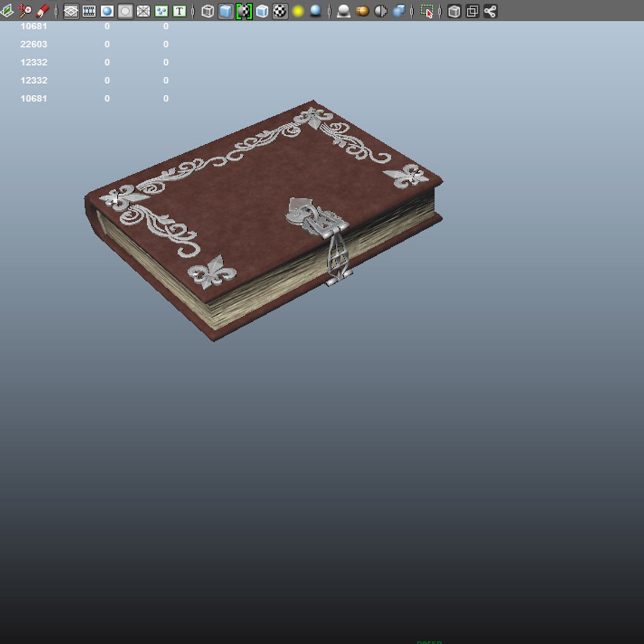Toggle the resolution gate
The height and width of the screenshot is (644, 644).
(107, 11)
